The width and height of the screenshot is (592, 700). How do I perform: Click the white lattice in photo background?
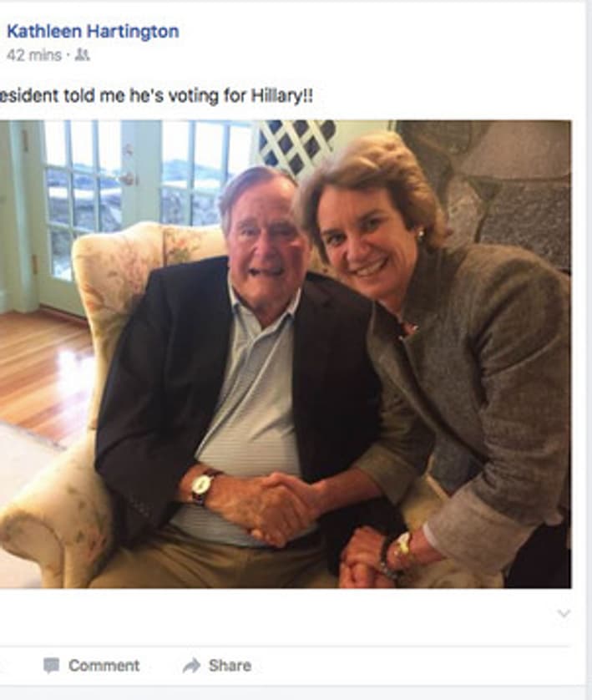click(296, 145)
